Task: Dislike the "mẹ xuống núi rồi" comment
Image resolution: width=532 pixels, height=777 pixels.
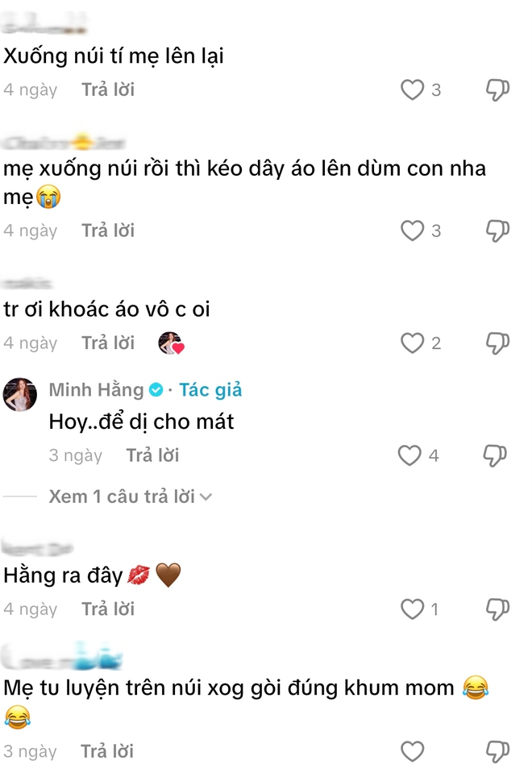Action: click(x=497, y=231)
